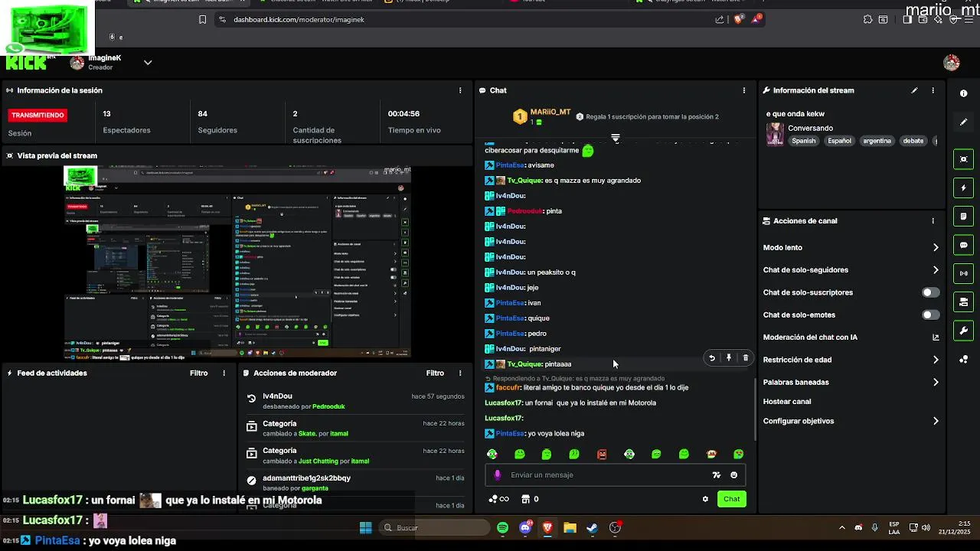Image resolution: width=980 pixels, height=551 pixels.
Task: Open Acciones de canal three-dot menu
Action: click(933, 221)
